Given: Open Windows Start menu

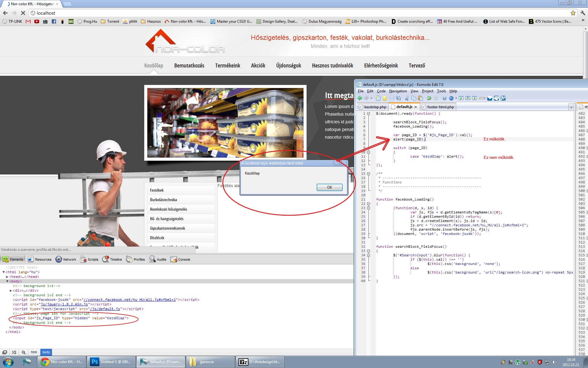Looking at the screenshot, I should 8,362.
